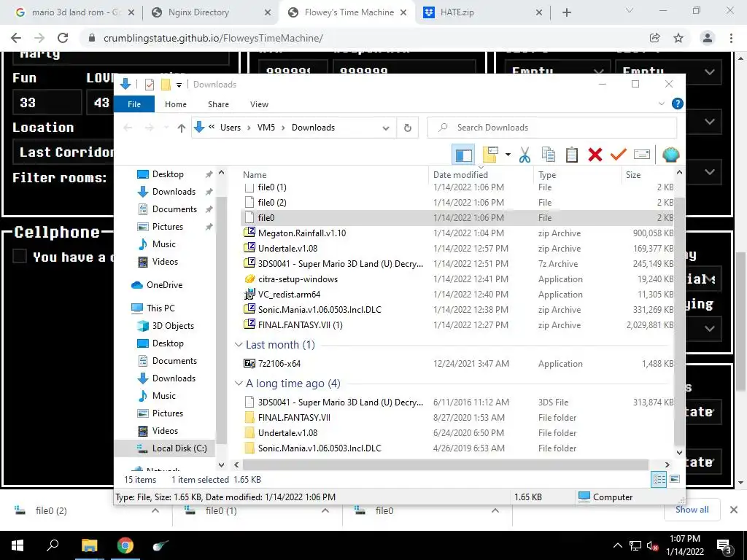Switch to HATE.zip browser tab
Viewport: 747px width, 560px height.
pos(483,12)
